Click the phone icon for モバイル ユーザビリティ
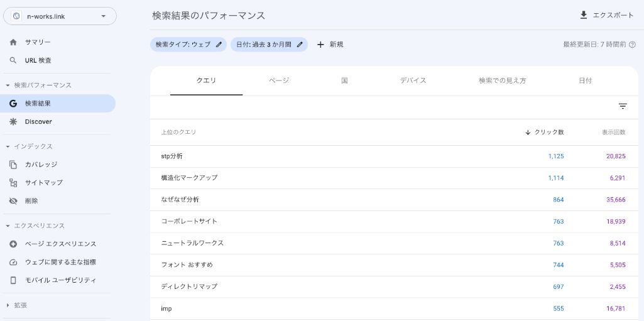 tap(13, 280)
